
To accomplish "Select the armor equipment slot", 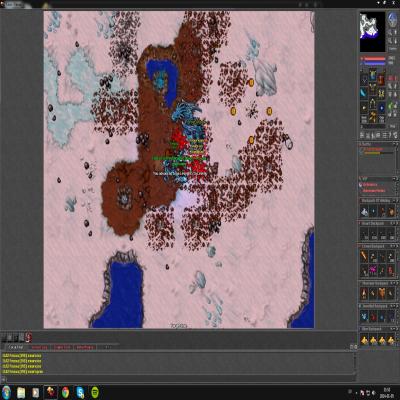I will 373,88.
